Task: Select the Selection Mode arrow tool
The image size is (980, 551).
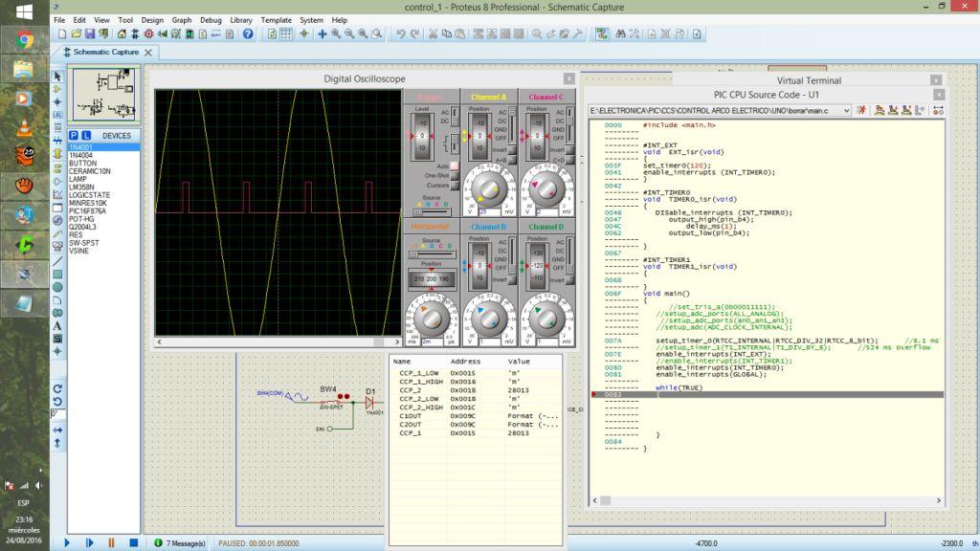Action: pyautogui.click(x=57, y=77)
